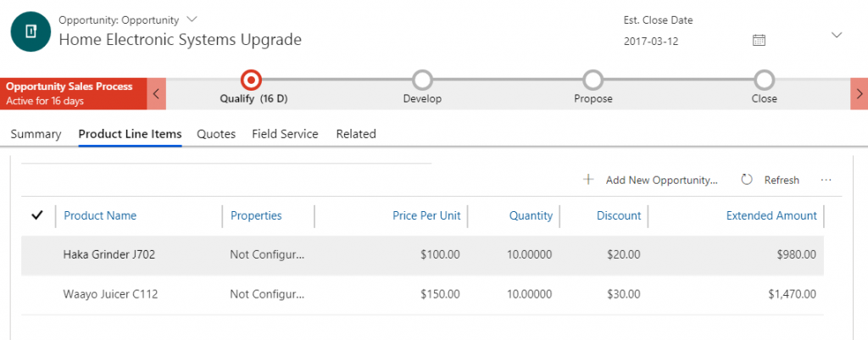
Task: Click the Refresh circular arrow icon
Action: point(747,180)
